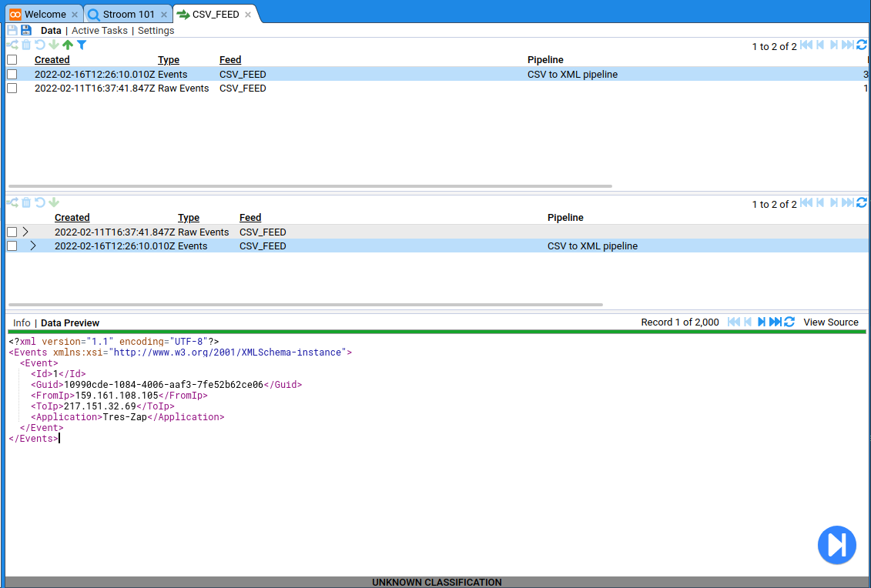Image resolution: width=871 pixels, height=588 pixels.
Task: Click the Save As icon in the top toolbar
Action: pos(26,31)
